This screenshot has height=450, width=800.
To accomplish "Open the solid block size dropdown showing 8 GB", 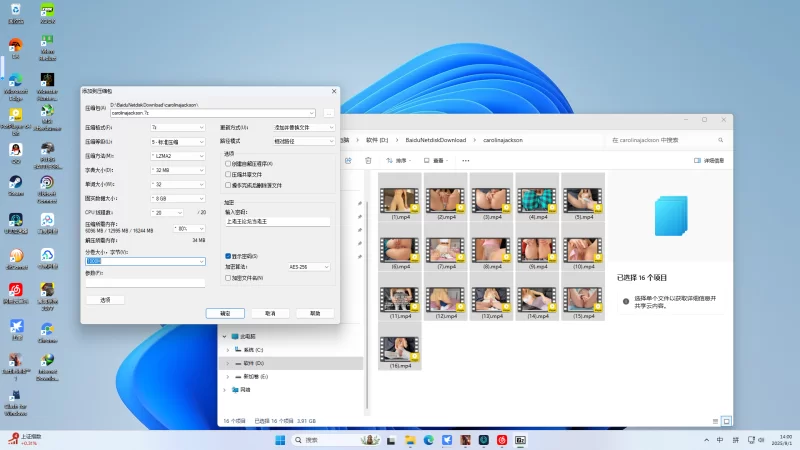I will pyautogui.click(x=178, y=198).
